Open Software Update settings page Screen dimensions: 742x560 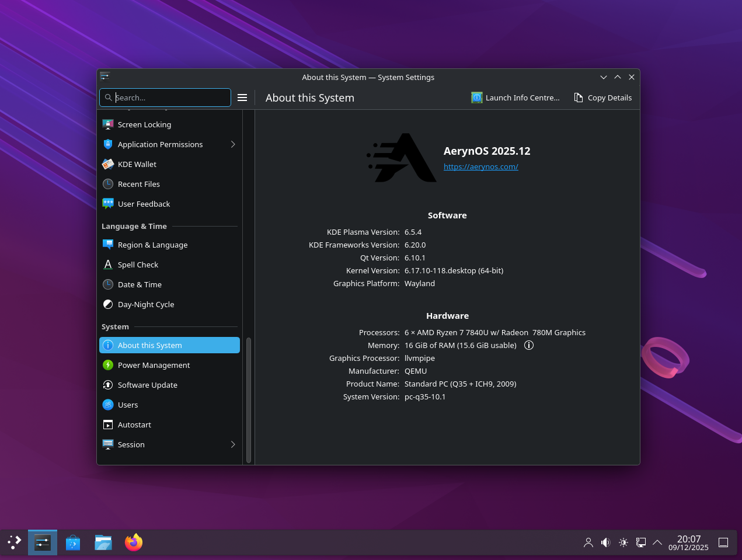(x=147, y=385)
